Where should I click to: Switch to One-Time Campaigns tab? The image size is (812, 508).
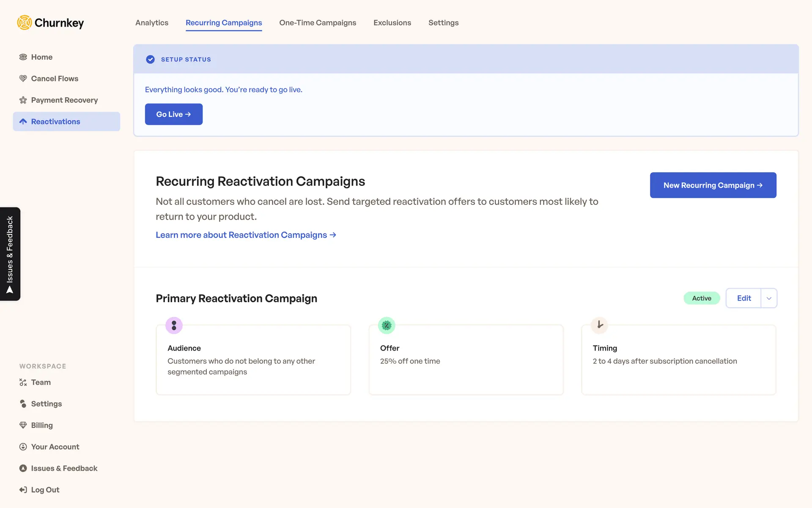(318, 23)
